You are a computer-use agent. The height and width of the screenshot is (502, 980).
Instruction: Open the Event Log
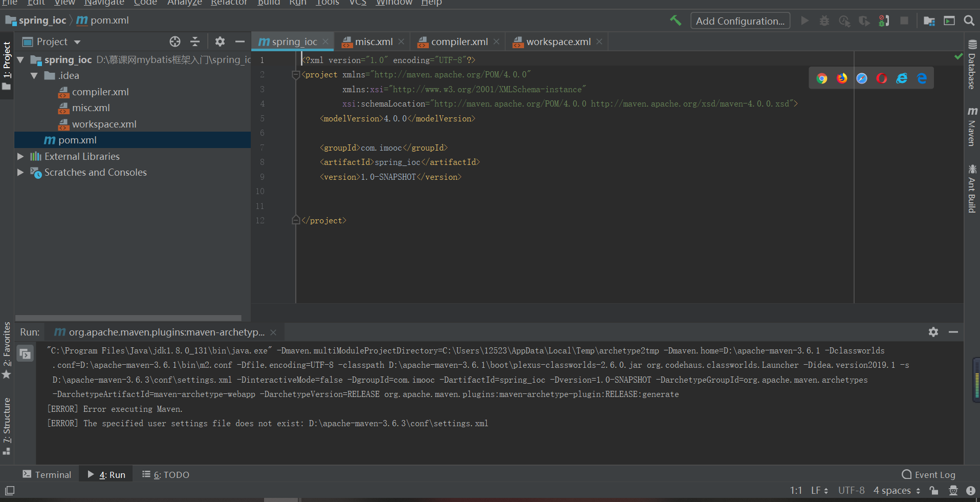coord(928,474)
